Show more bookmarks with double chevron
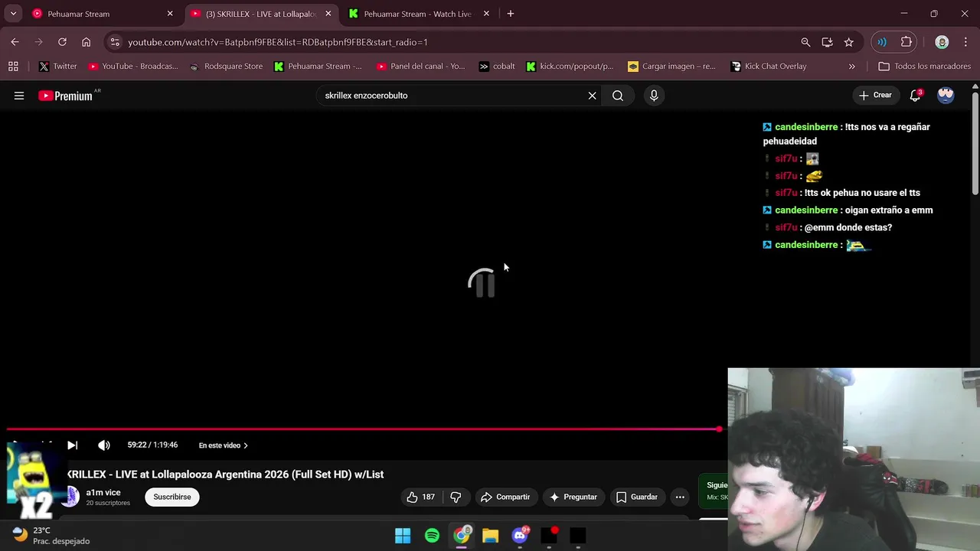This screenshot has width=980, height=551. pos(852,66)
